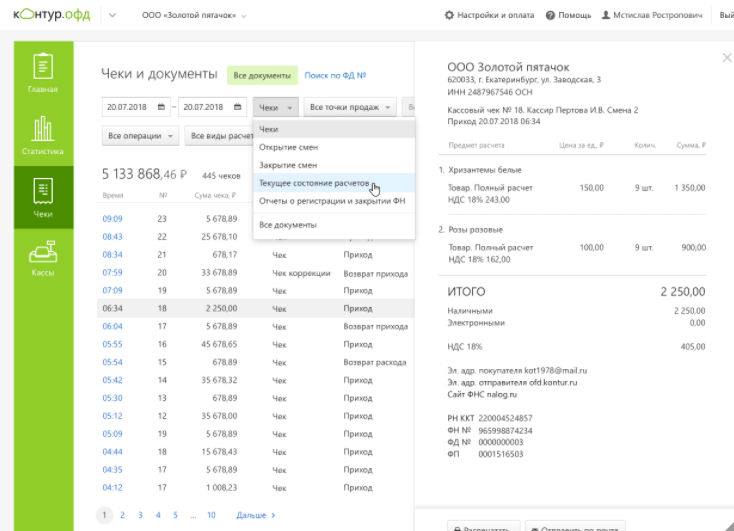Screen dimensions: 734x531
Task: Expand the Все точки продаж dropdown
Action: tap(348, 107)
